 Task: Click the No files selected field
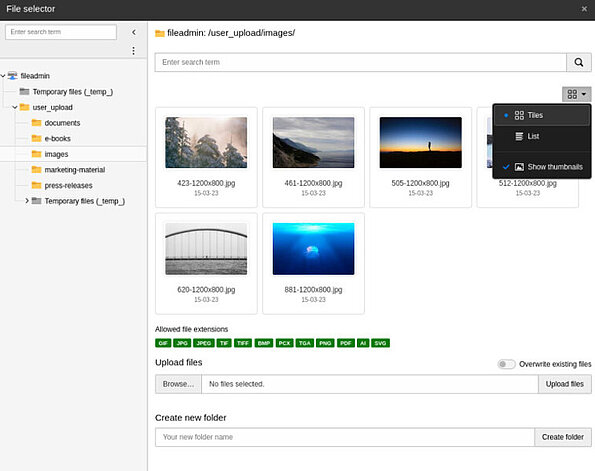click(370, 384)
